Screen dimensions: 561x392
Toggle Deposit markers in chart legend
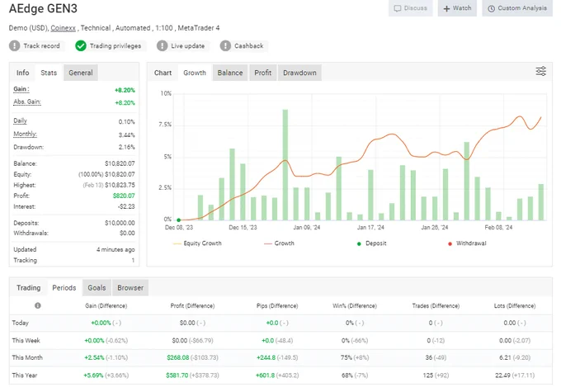click(x=372, y=243)
